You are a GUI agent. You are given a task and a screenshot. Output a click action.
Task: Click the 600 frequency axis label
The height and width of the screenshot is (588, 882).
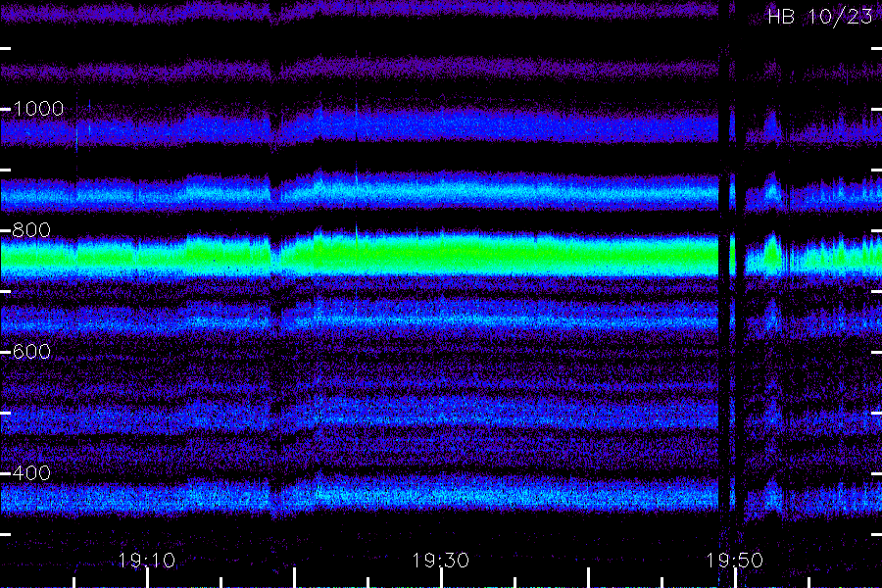tap(31, 352)
